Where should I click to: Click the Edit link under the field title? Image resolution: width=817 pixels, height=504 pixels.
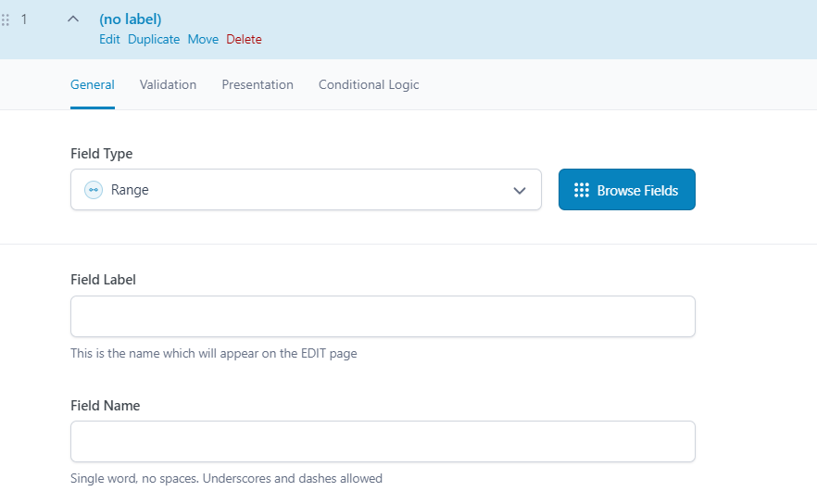[x=109, y=40]
